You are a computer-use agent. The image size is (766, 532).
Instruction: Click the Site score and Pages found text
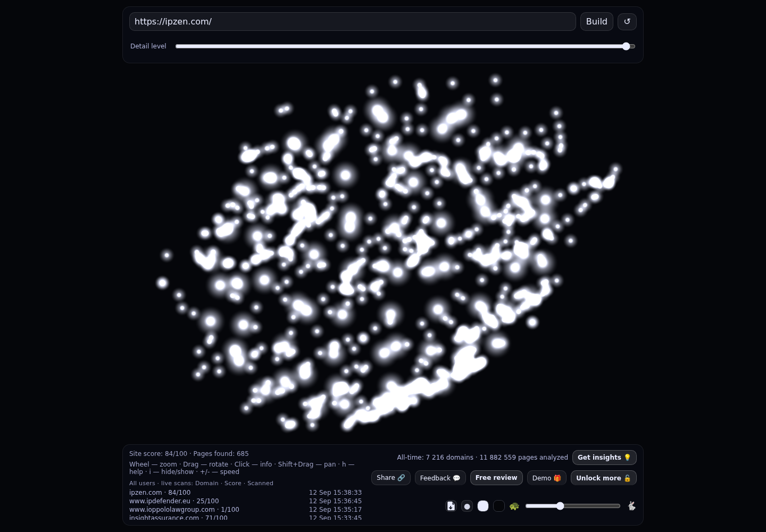189,454
